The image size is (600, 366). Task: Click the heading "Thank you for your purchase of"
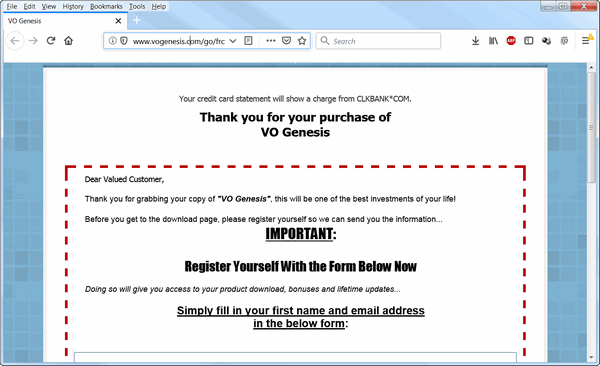pyautogui.click(x=295, y=117)
